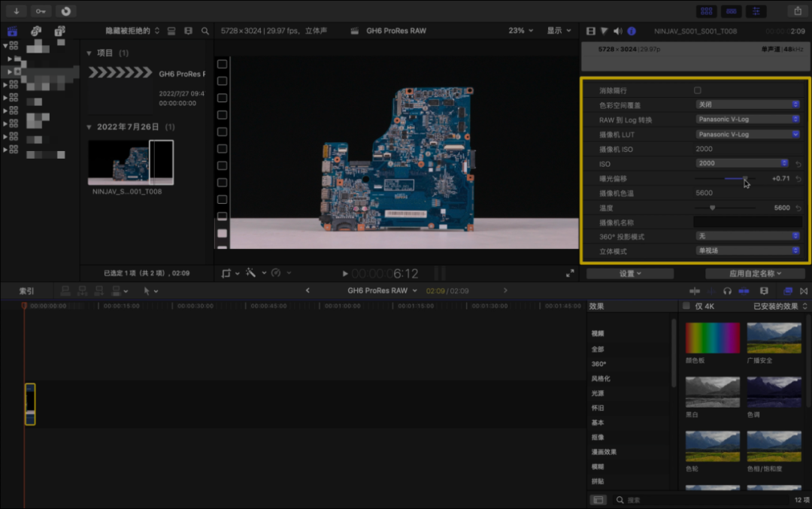
Task: Open Titles and Generators sidebar
Action: 59,31
